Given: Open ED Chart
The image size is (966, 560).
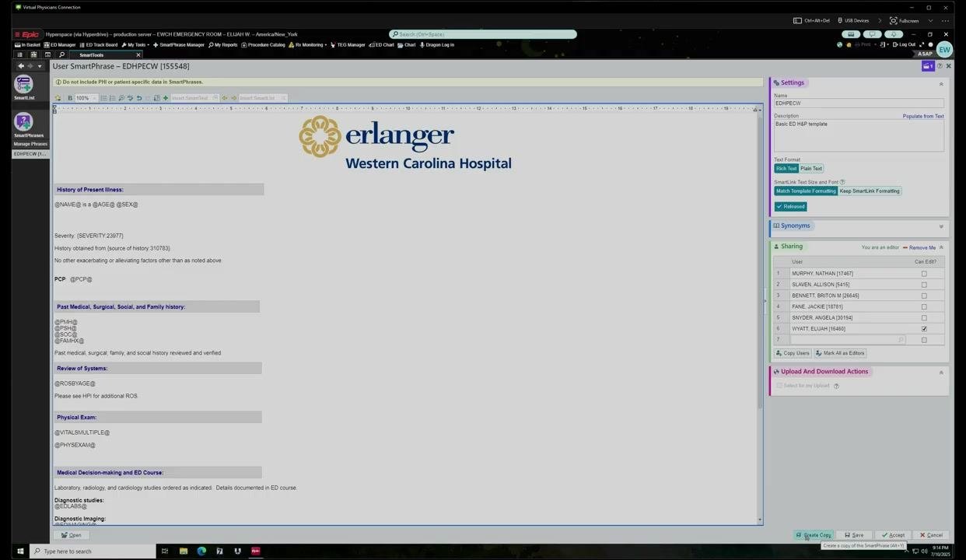Looking at the screenshot, I should (x=383, y=45).
